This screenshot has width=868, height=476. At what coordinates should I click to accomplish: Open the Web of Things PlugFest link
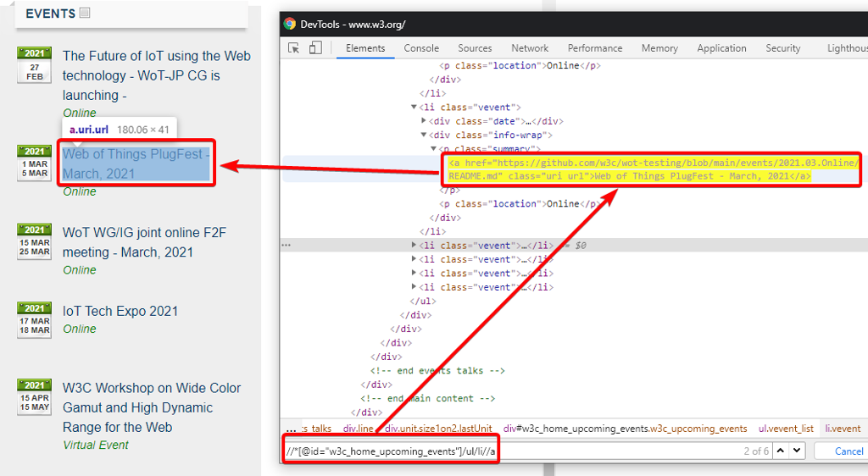pyautogui.click(x=136, y=163)
